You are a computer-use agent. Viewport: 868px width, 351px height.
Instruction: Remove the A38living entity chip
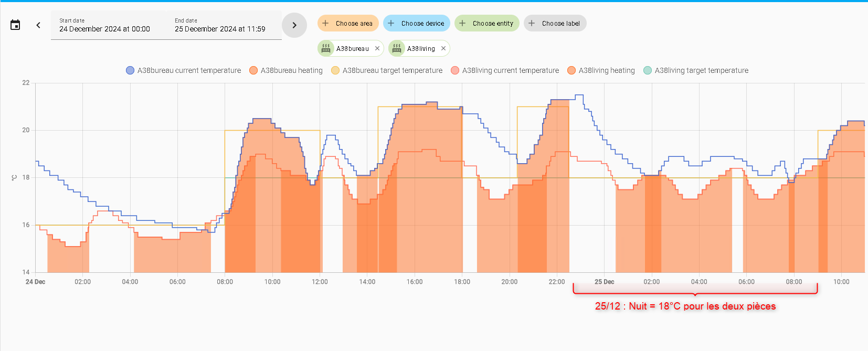(443, 48)
